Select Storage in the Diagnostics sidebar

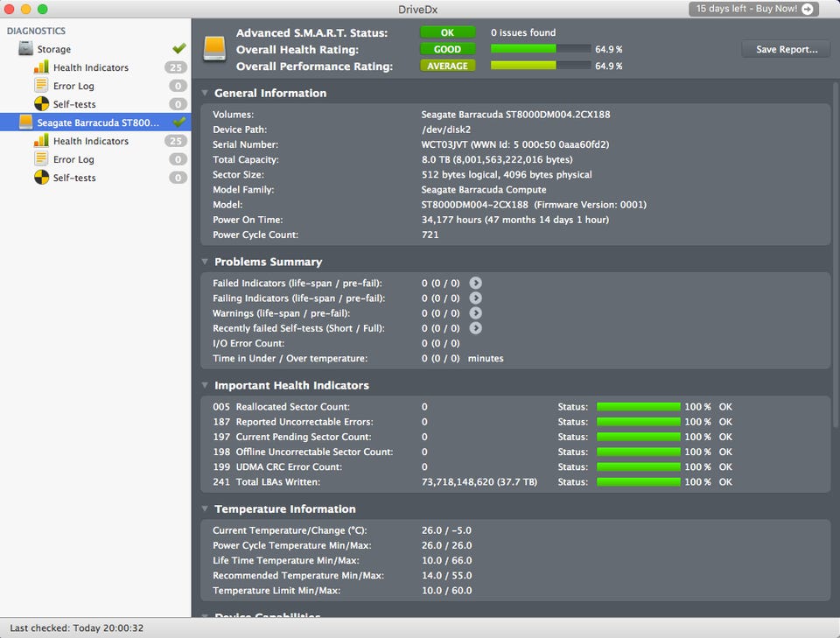pyautogui.click(x=95, y=49)
